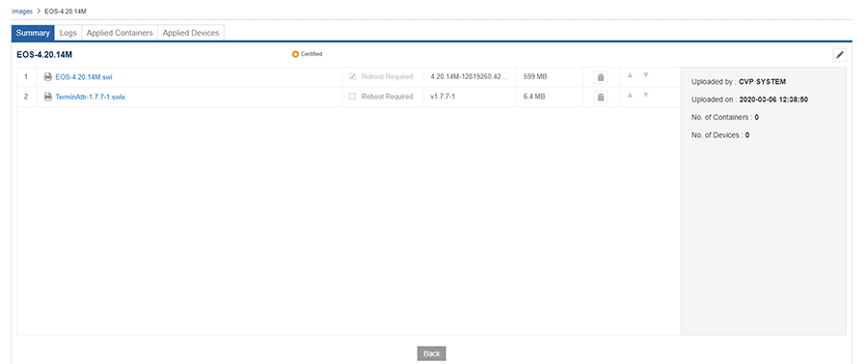
Task: Click the file icon beside TerminAttr-1.7.7-1.swix
Action: click(x=48, y=97)
